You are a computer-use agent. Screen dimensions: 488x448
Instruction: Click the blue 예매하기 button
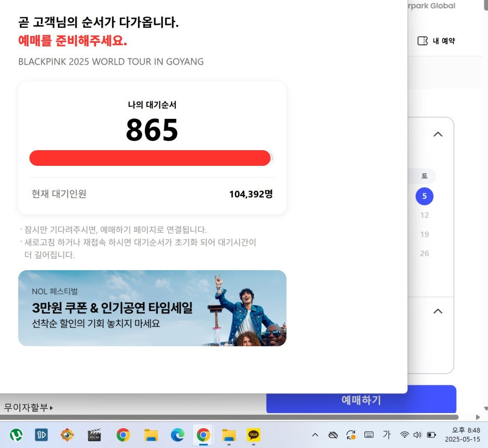361,399
